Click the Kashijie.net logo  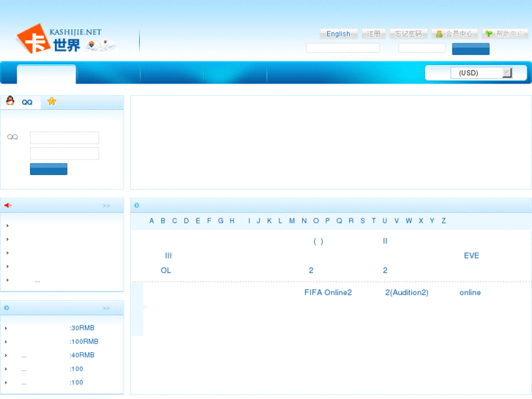66,39
